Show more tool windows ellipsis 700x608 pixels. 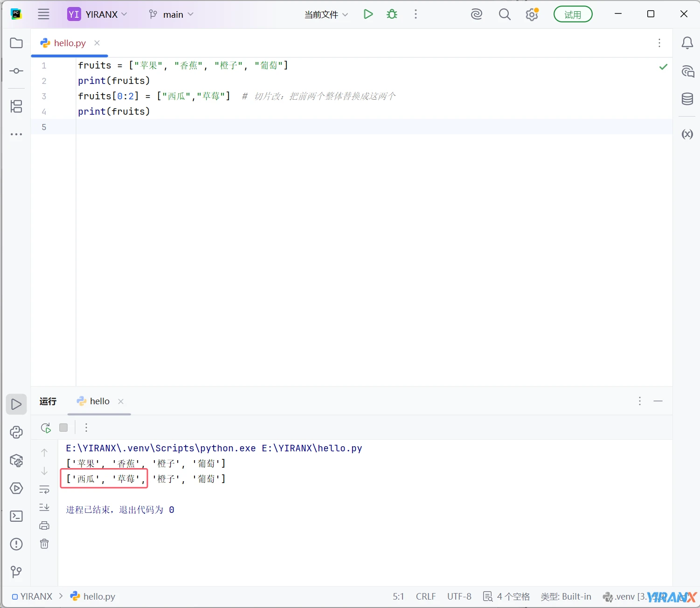[x=16, y=134]
